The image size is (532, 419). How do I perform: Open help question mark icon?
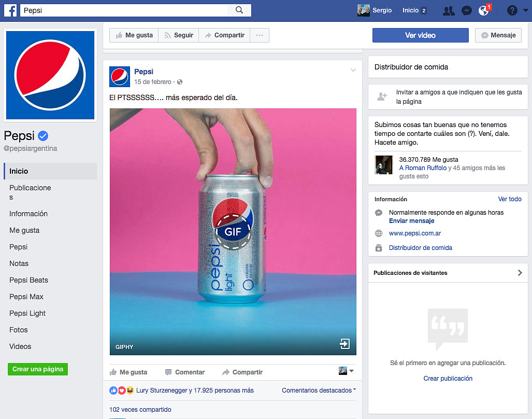pyautogui.click(x=512, y=10)
